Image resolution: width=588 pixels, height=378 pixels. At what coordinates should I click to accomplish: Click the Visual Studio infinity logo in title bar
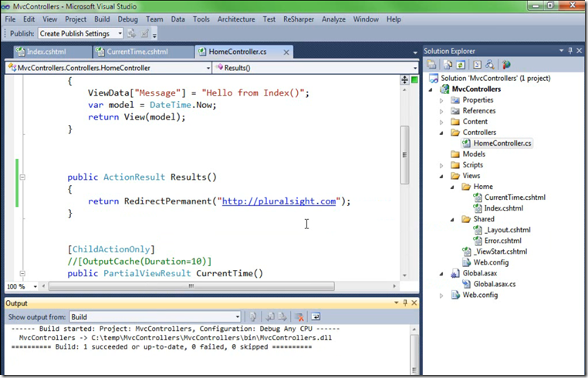(5, 6)
